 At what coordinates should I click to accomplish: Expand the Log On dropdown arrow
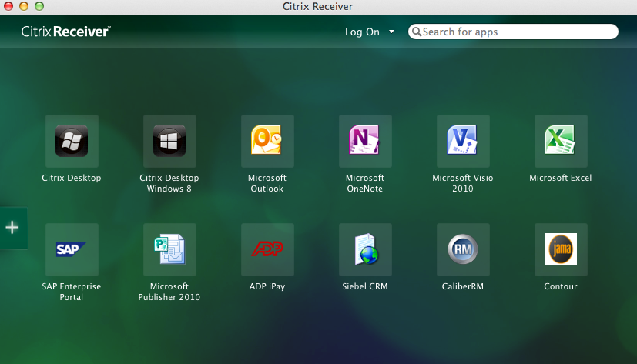[x=391, y=32]
